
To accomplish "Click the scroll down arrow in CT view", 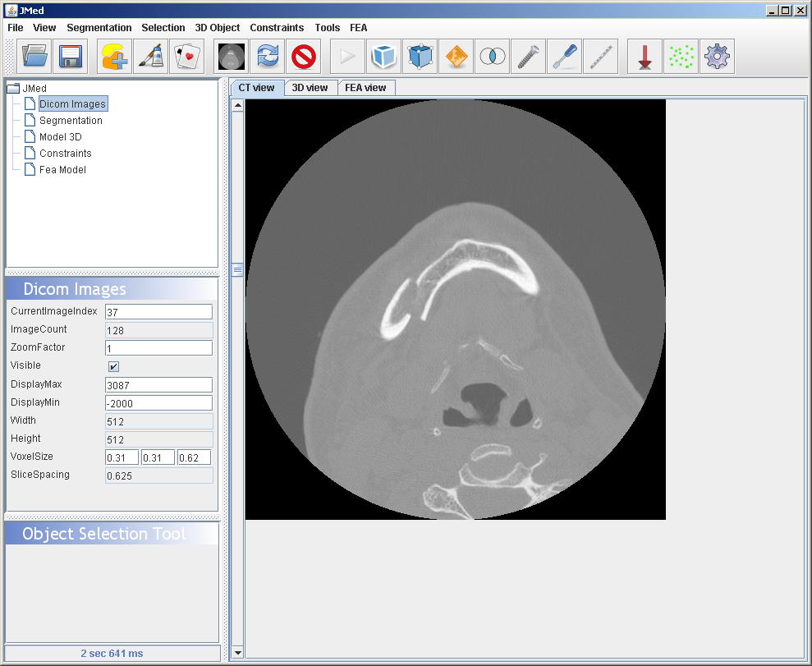I will (238, 652).
